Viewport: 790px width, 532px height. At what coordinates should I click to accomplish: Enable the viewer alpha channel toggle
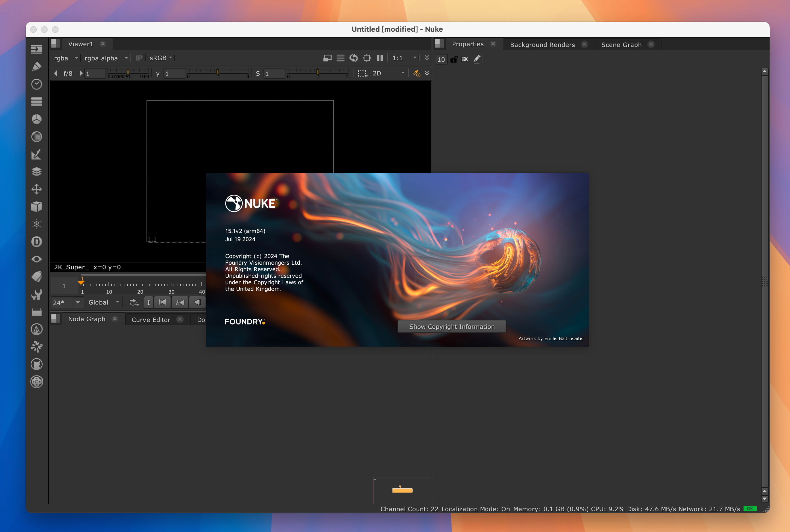tap(101, 58)
